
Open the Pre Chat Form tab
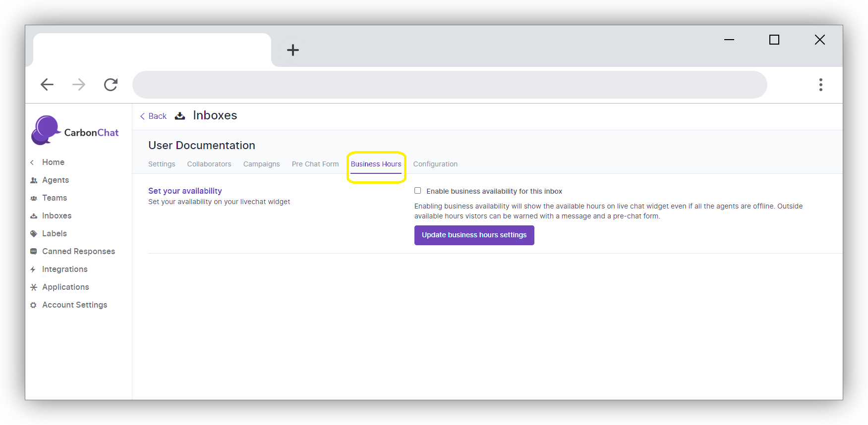point(315,164)
